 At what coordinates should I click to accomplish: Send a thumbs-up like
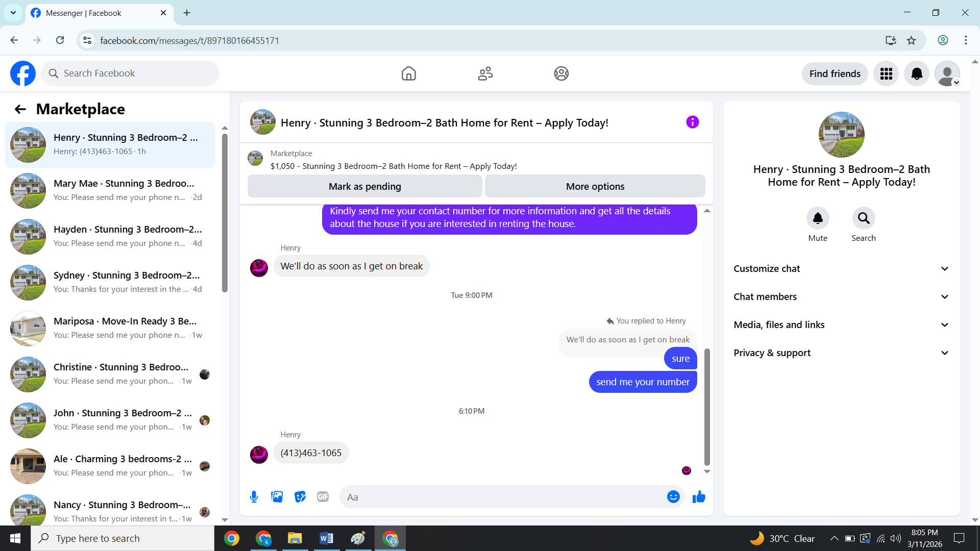click(699, 497)
